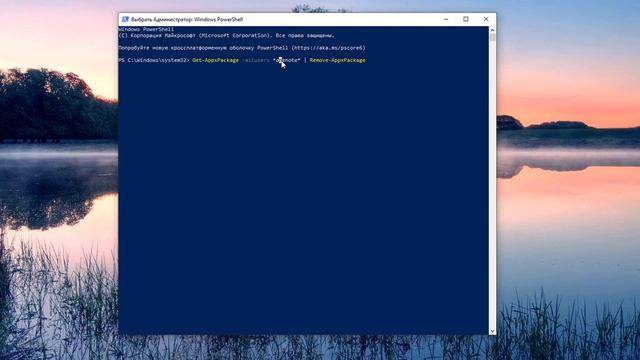640x360 pixels.
Task: Maximize the PowerShell window
Action: pyautogui.click(x=466, y=19)
